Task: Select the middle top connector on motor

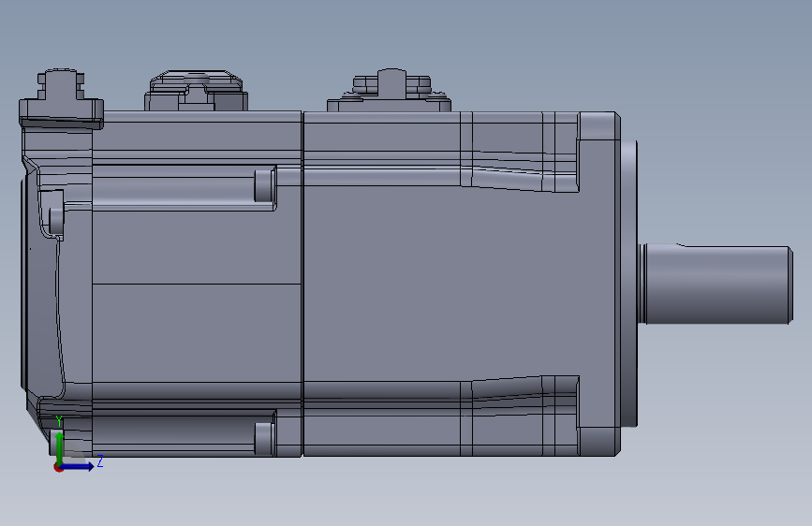Action: 196,91
